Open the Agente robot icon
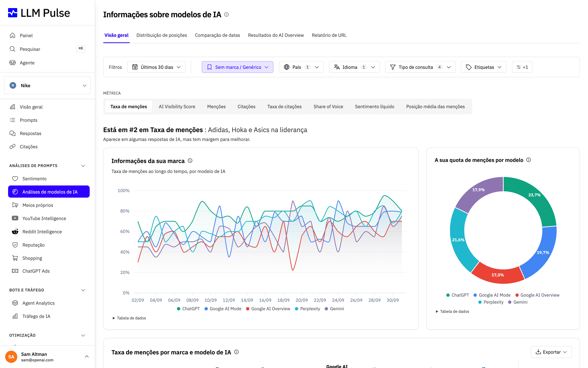This screenshot has width=588, height=368. pos(12,63)
